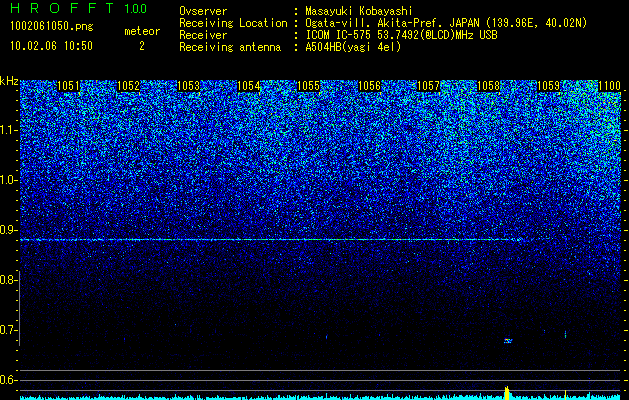Click the 1055 time marker
This screenshot has height=400, width=629.
309,86
